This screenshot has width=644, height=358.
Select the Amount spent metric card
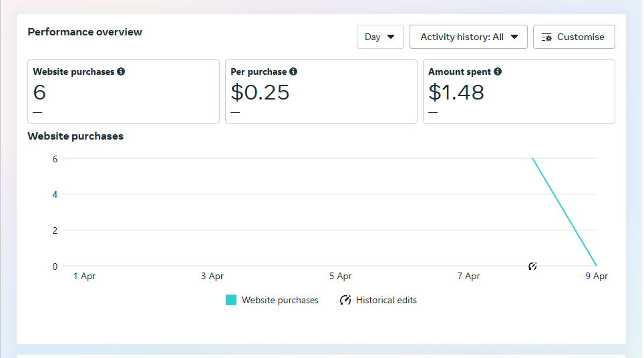point(518,92)
